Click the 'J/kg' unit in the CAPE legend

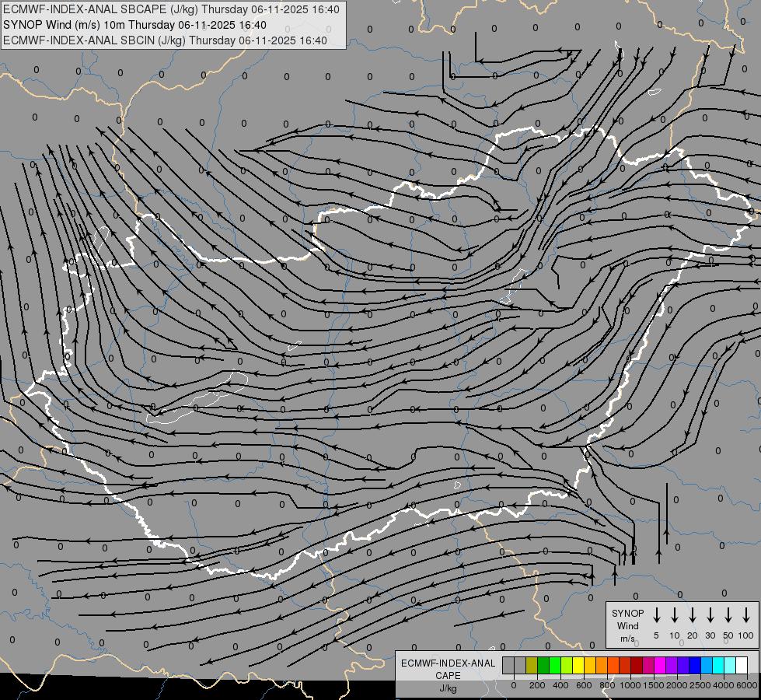coord(448,688)
